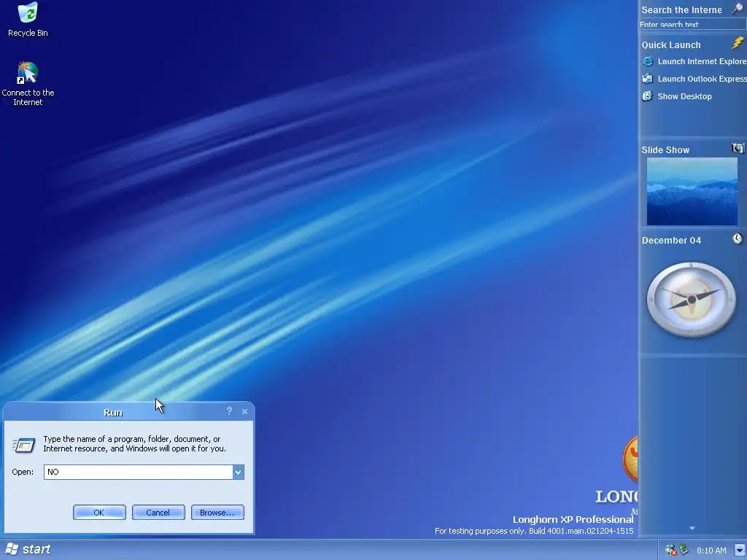The image size is (747, 560).
Task: Click the Quick Launch heading text
Action: (x=671, y=45)
